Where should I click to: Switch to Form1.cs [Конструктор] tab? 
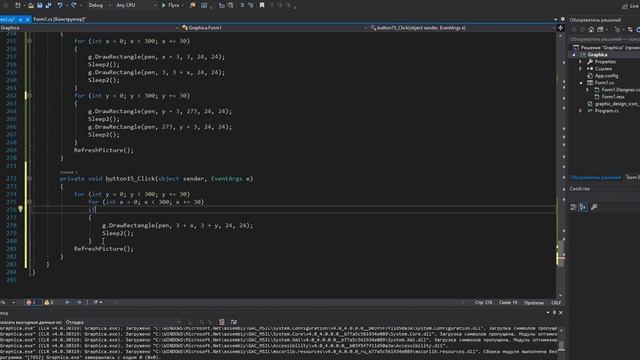pos(59,19)
